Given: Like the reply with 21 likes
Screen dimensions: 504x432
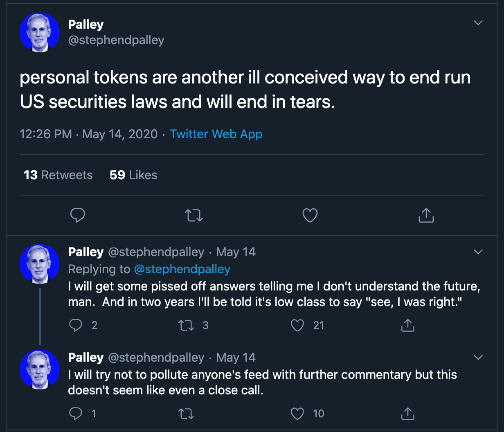Looking at the screenshot, I should (297, 325).
